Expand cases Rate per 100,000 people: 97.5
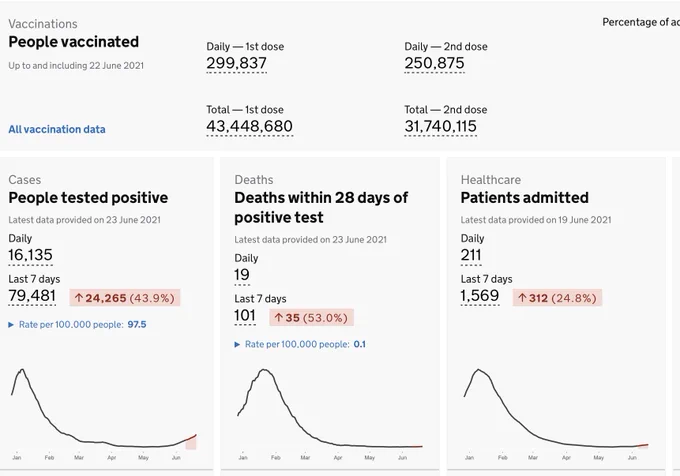Image resolution: width=680 pixels, height=476 pixels. 77,324
